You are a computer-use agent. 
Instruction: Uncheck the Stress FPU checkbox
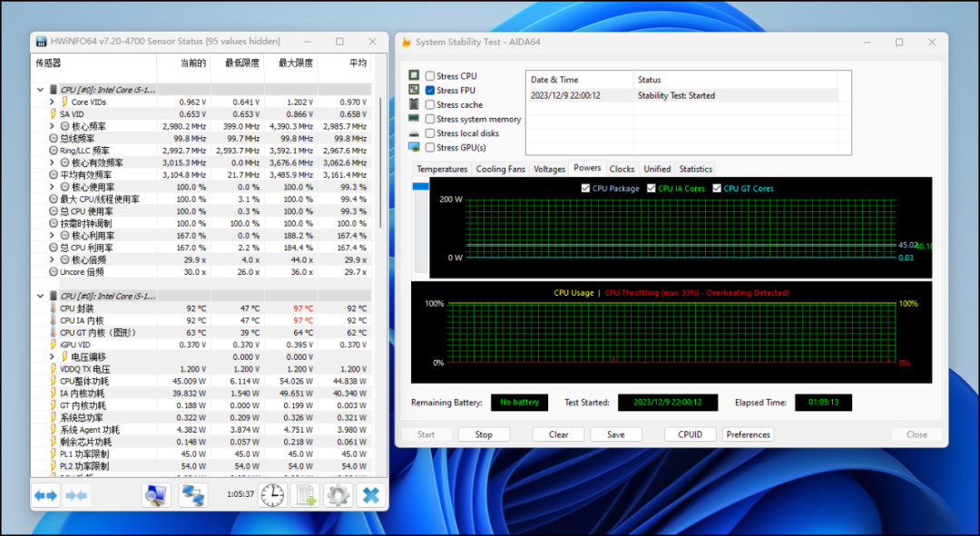click(x=430, y=90)
